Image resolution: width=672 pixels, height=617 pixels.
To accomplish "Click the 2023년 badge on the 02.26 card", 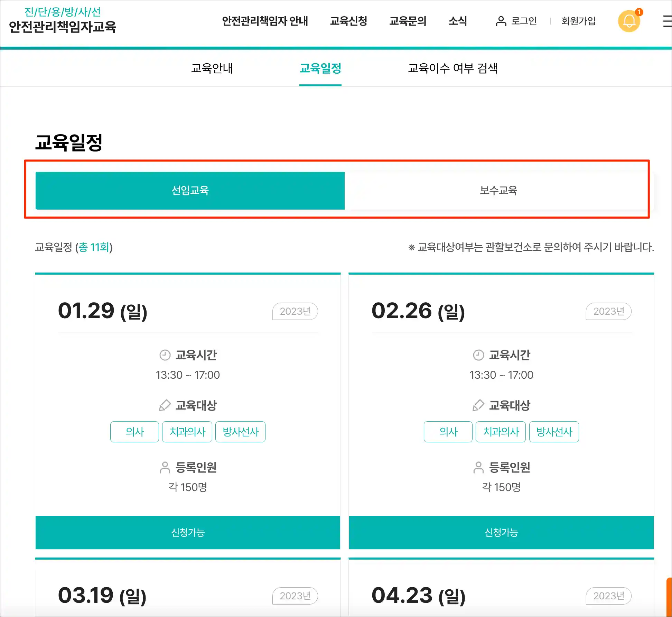I will pyautogui.click(x=609, y=311).
